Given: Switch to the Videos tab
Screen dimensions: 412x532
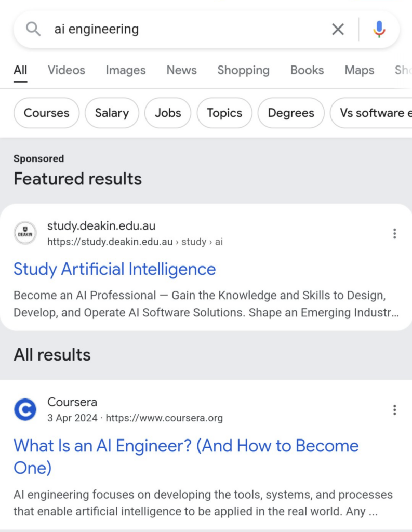Looking at the screenshot, I should coord(67,70).
